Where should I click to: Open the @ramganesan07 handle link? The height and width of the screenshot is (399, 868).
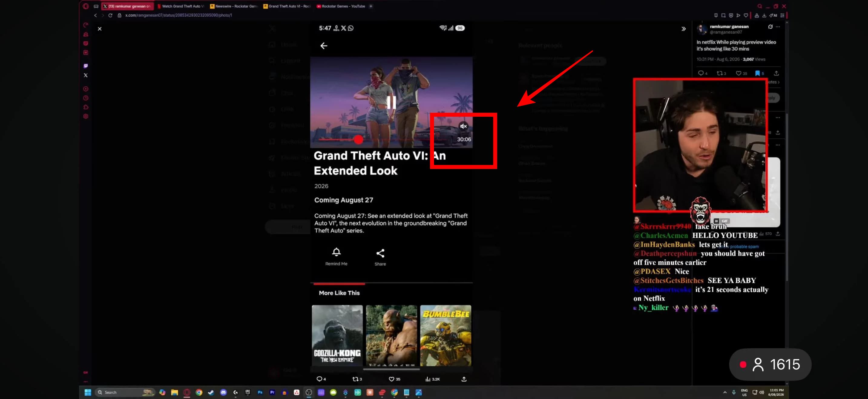click(x=726, y=32)
